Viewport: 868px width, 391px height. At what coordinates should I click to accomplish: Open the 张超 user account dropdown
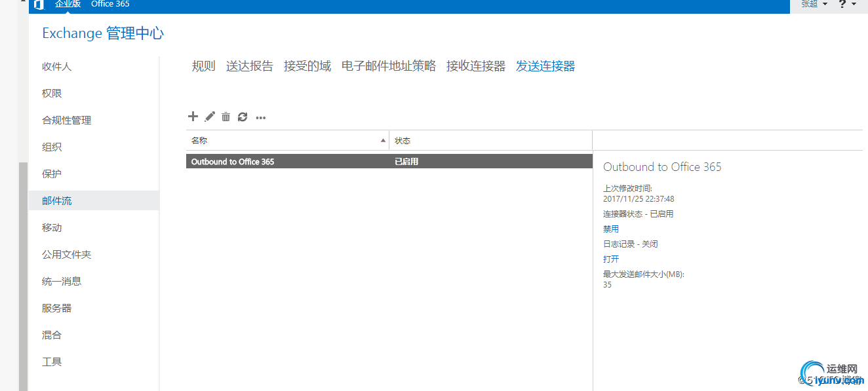point(814,4)
